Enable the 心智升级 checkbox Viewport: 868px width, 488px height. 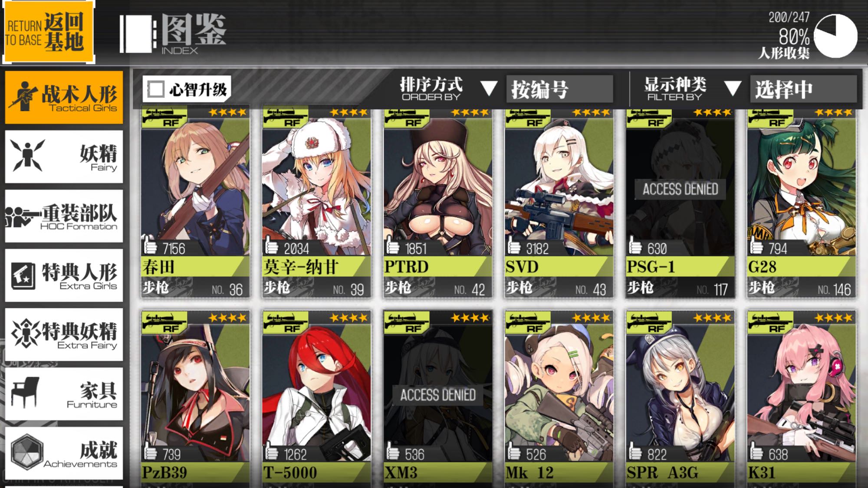point(156,89)
